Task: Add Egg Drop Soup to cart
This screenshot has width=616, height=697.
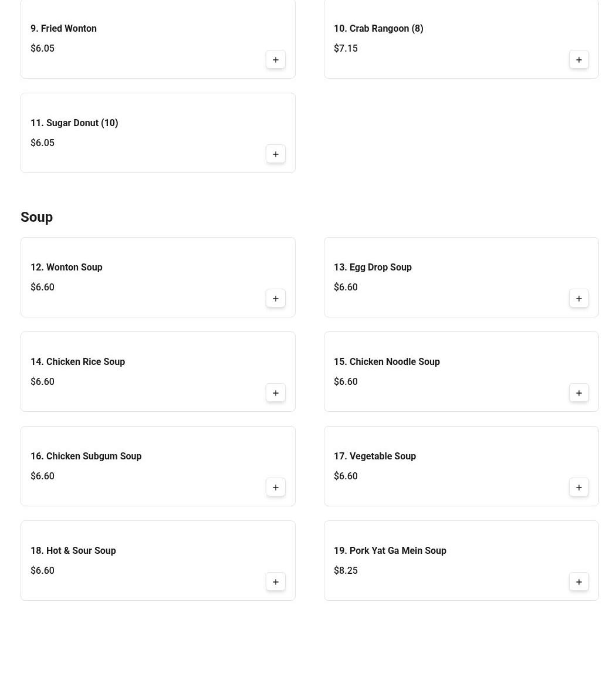Action: (578, 299)
